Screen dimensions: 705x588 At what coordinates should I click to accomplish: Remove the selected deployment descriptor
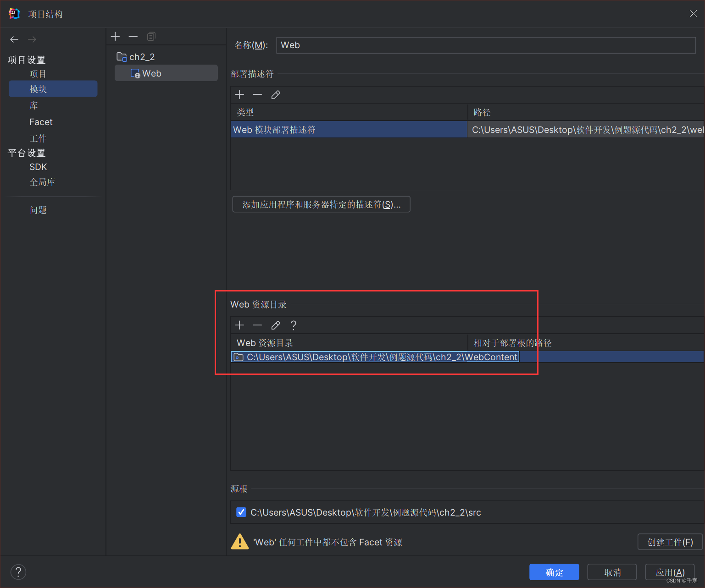pos(257,95)
